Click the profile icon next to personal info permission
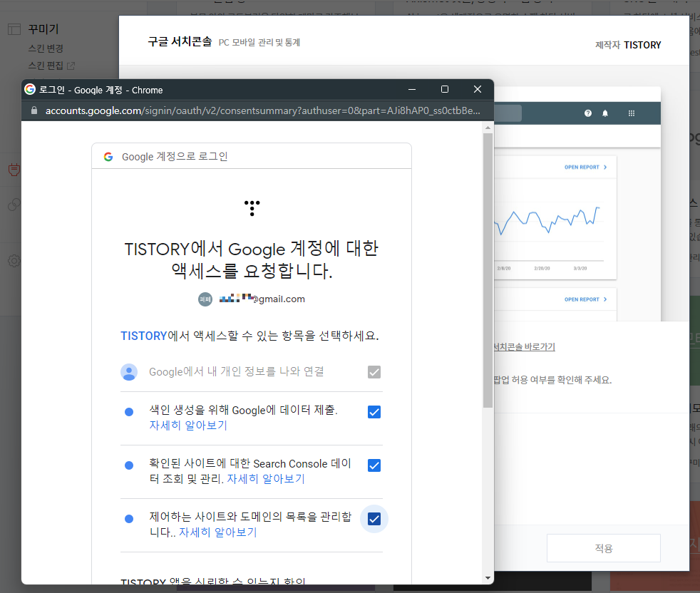This screenshot has width=700, height=593. (x=129, y=372)
